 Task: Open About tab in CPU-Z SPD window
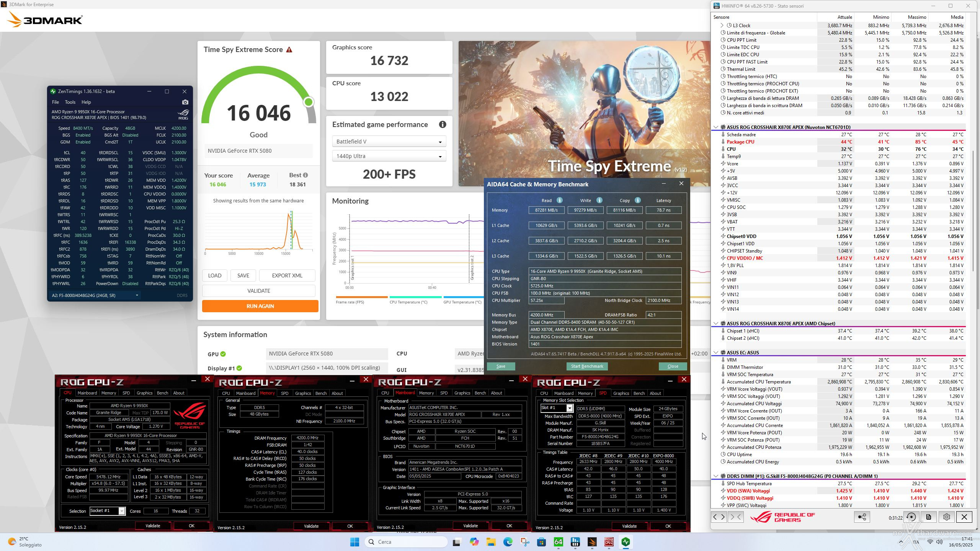click(x=655, y=393)
